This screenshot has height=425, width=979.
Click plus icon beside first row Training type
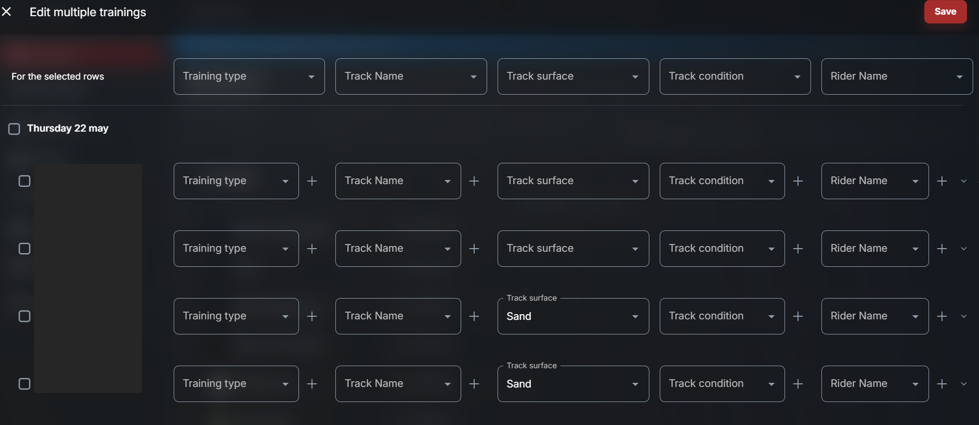pos(312,181)
